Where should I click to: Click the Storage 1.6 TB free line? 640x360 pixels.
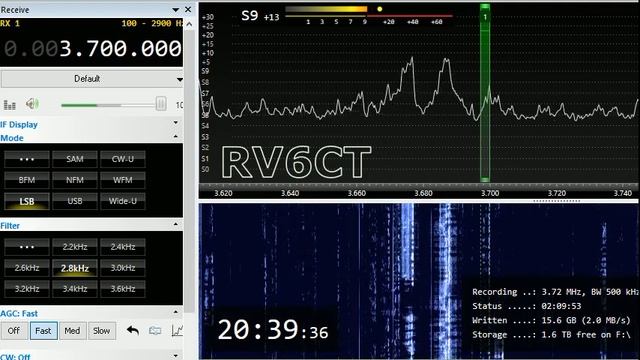coord(551,335)
